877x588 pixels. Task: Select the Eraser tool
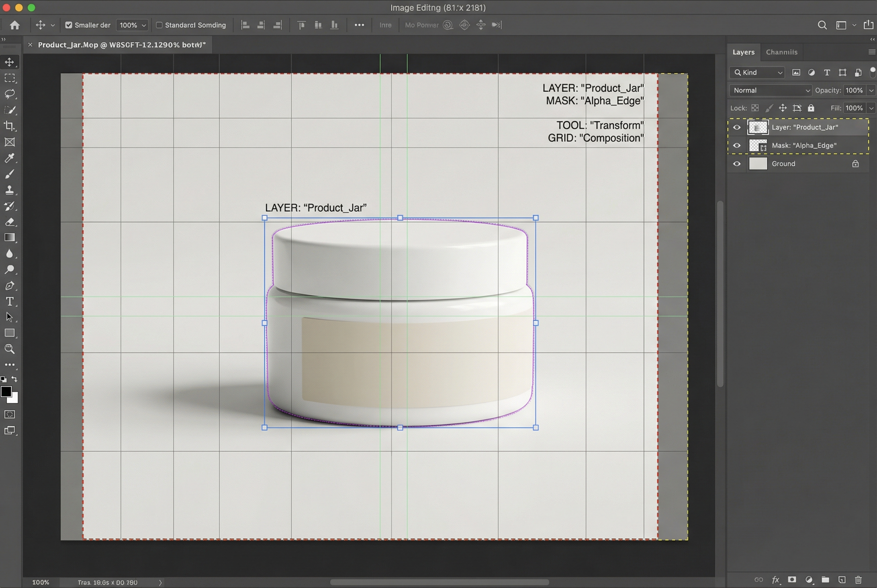(x=10, y=222)
